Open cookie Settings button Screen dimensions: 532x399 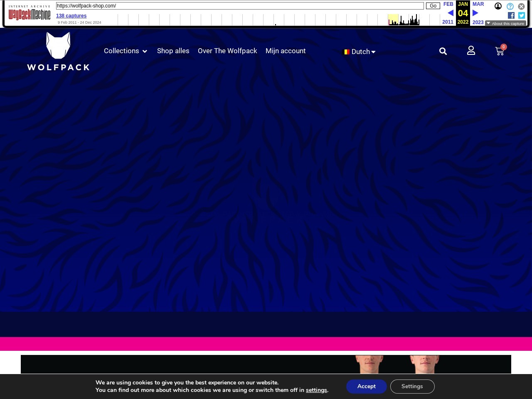pyautogui.click(x=412, y=387)
